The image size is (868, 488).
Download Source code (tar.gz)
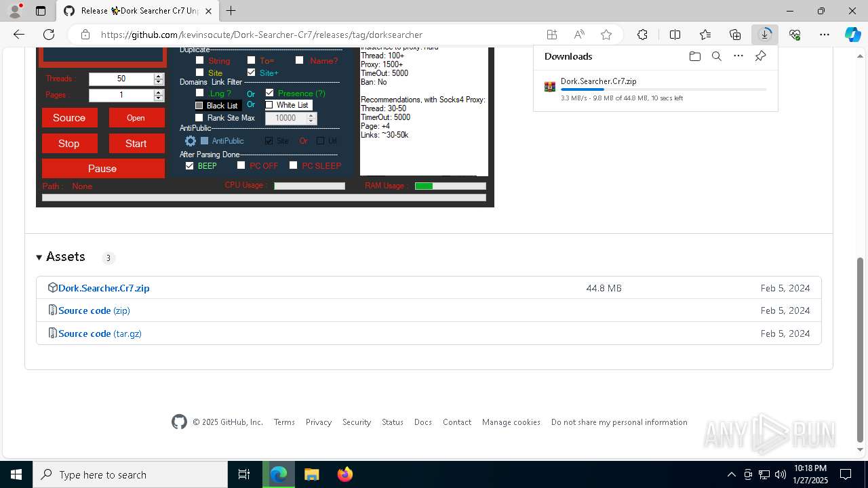100,333
